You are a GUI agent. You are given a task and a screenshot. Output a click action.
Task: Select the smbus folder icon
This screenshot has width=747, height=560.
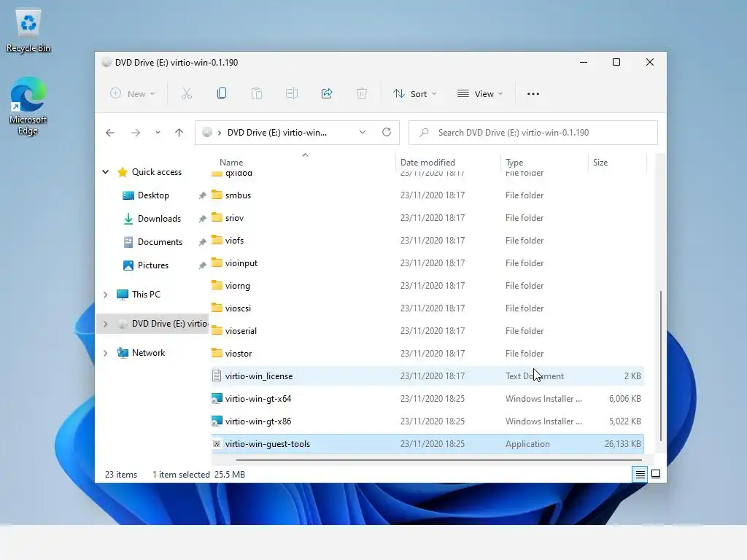click(x=217, y=195)
